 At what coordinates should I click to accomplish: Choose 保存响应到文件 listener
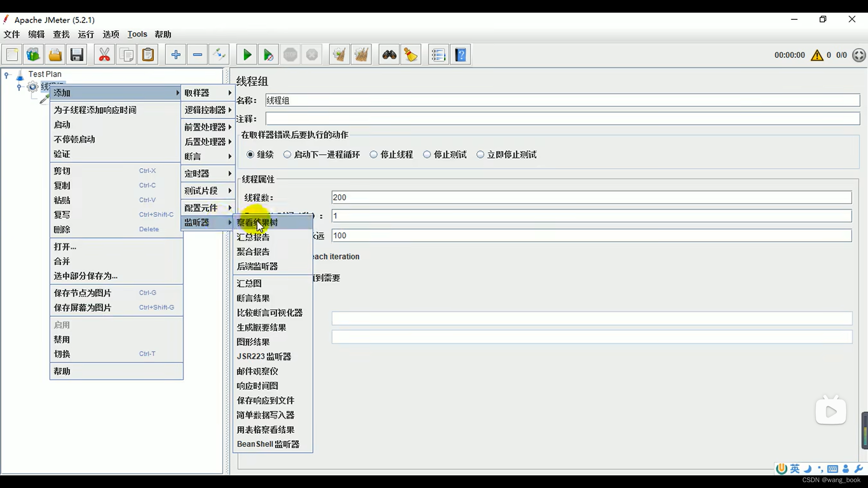tap(273, 400)
